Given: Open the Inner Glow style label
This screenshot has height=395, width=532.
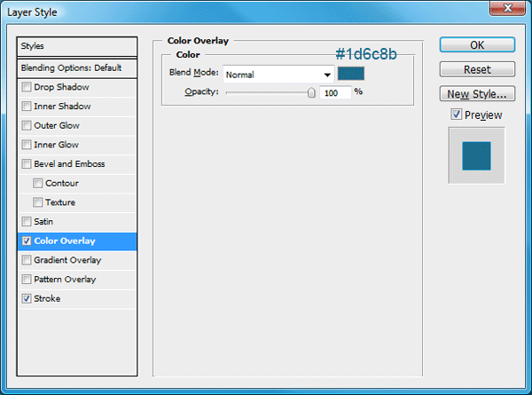Looking at the screenshot, I should point(57,145).
